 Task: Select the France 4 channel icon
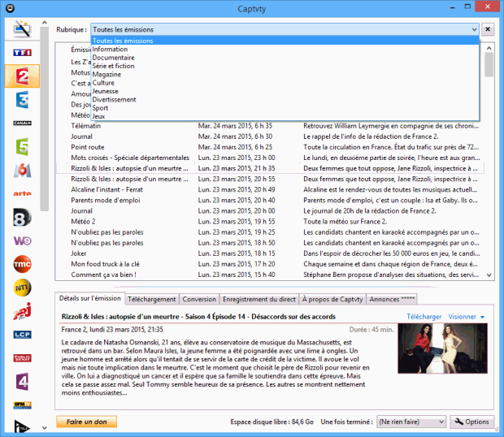(x=22, y=382)
